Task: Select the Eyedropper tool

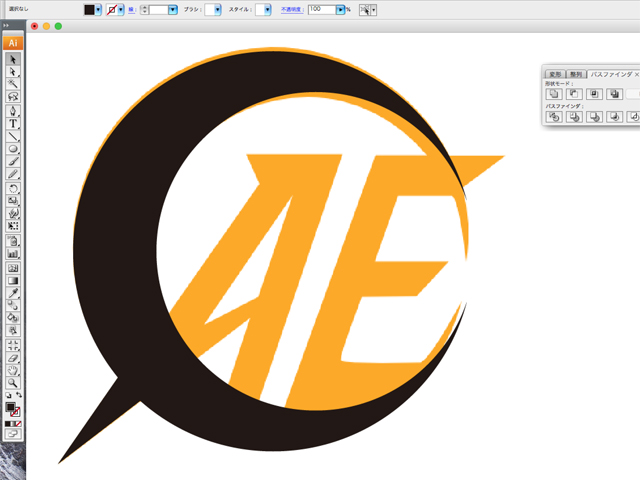Action: [x=13, y=293]
